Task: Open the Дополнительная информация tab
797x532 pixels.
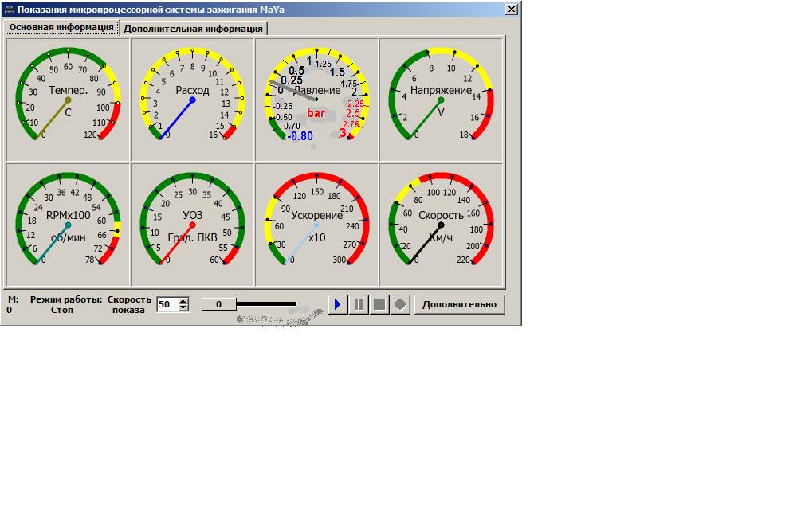Action: click(194, 29)
